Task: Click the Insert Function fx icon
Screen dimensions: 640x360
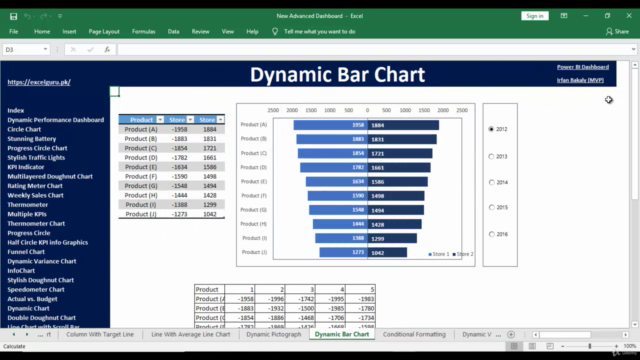Action: click(x=107, y=49)
